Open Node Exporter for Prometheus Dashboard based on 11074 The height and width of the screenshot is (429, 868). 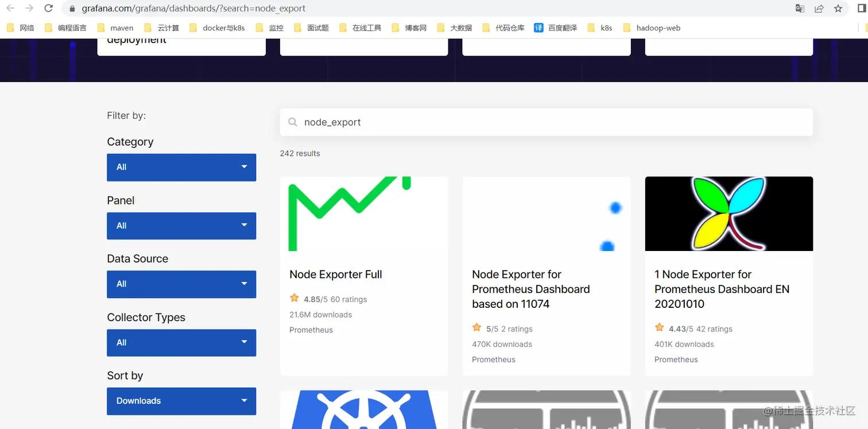531,289
